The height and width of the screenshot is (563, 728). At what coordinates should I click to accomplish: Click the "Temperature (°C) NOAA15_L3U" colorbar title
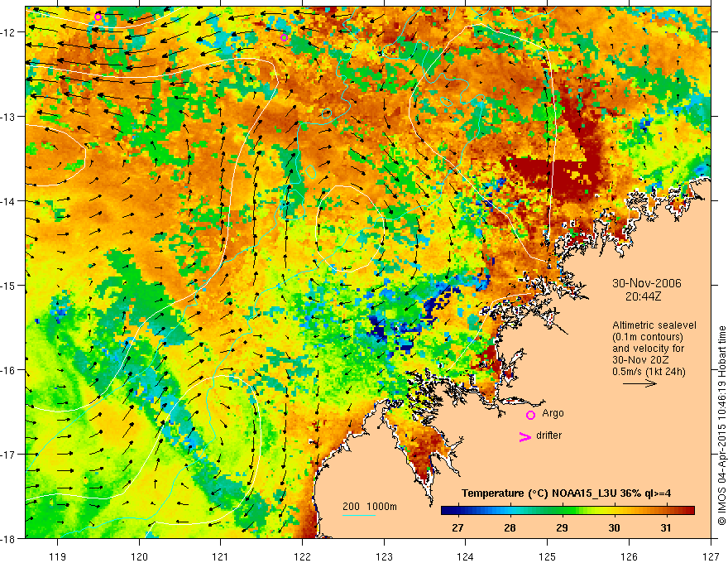(539, 493)
